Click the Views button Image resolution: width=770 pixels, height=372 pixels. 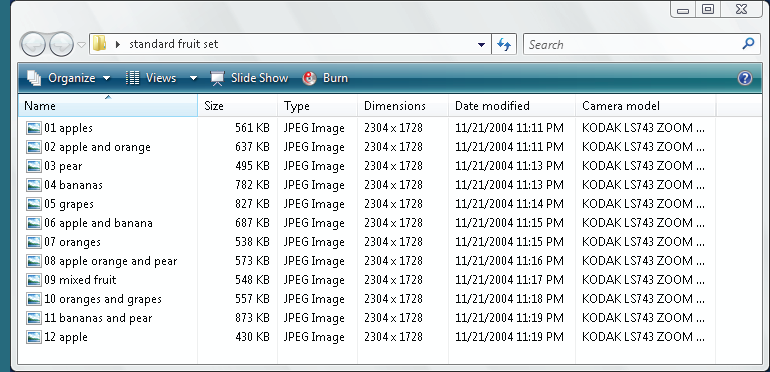coord(151,78)
